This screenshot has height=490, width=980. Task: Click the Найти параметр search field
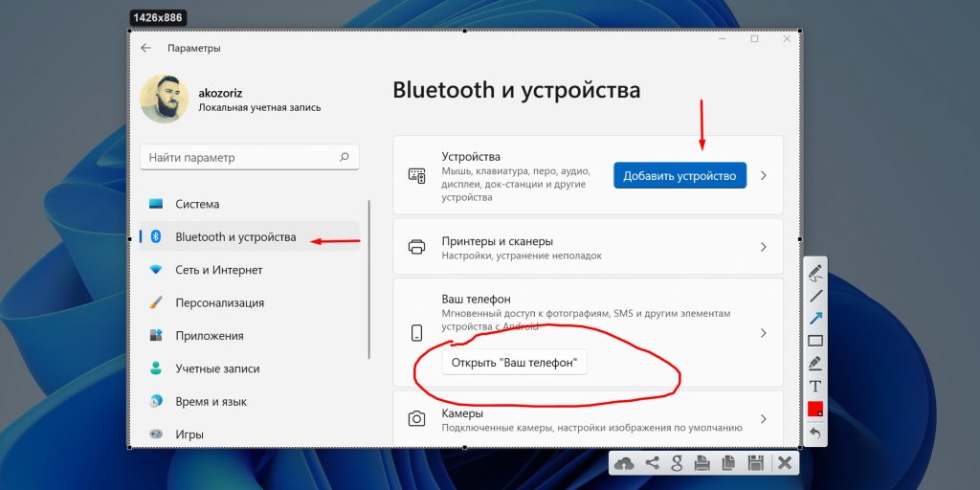pos(250,158)
